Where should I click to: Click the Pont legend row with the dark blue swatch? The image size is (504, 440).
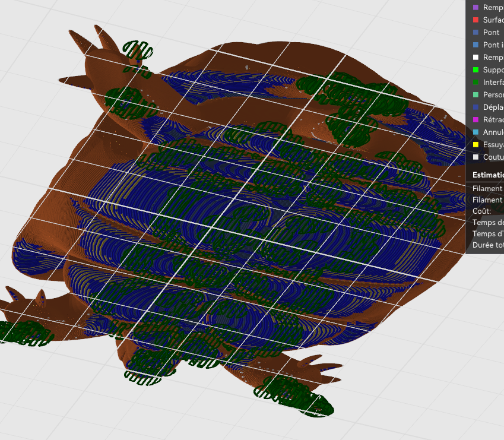(486, 33)
